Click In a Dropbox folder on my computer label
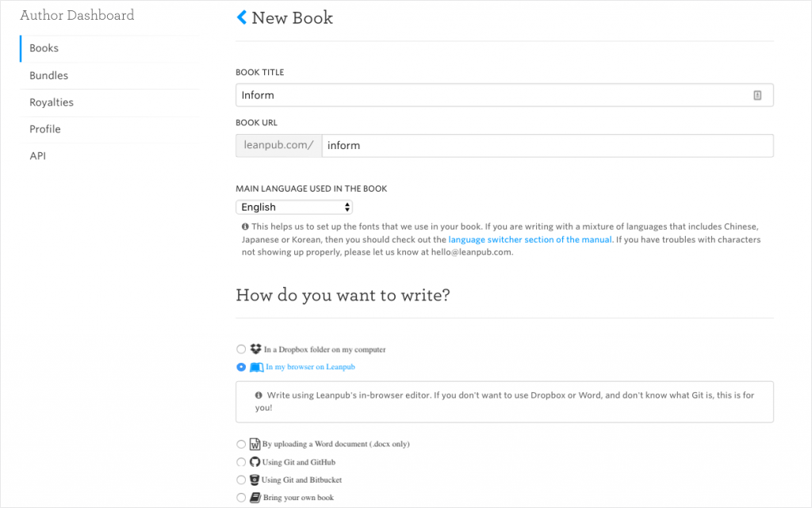The image size is (812, 508). [x=324, y=349]
